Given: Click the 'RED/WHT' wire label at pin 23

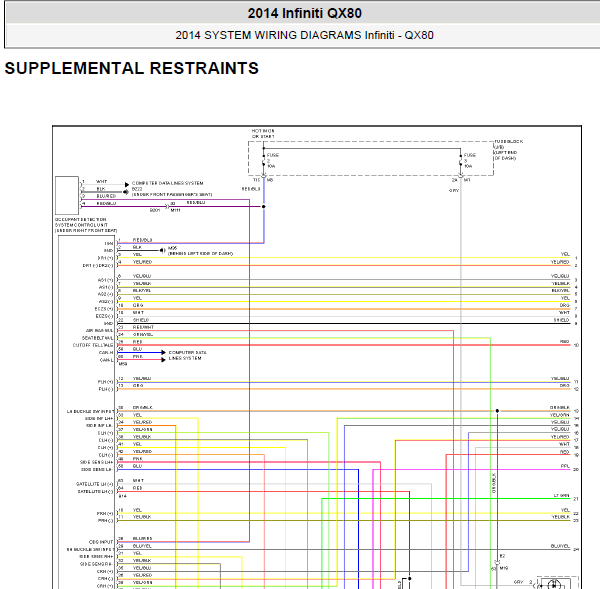Looking at the screenshot, I should click(x=143, y=327).
